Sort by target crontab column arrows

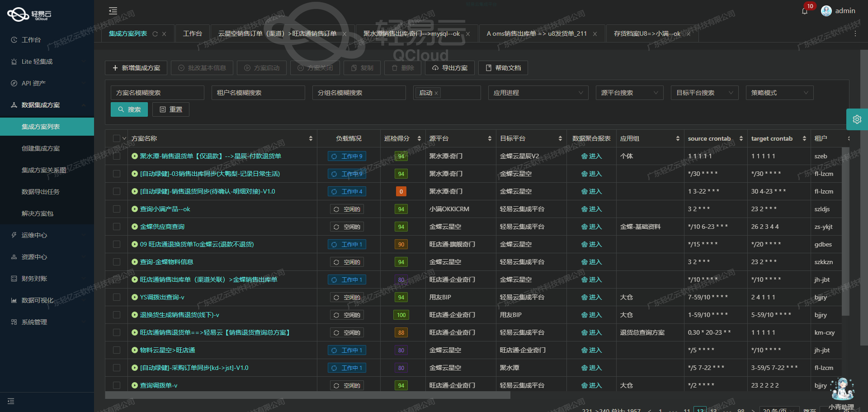(804, 138)
